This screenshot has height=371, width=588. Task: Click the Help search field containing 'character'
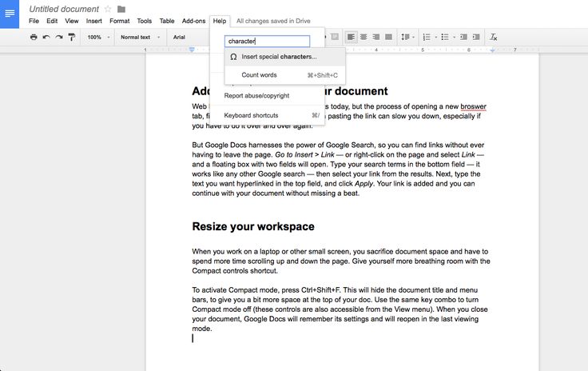pos(267,41)
